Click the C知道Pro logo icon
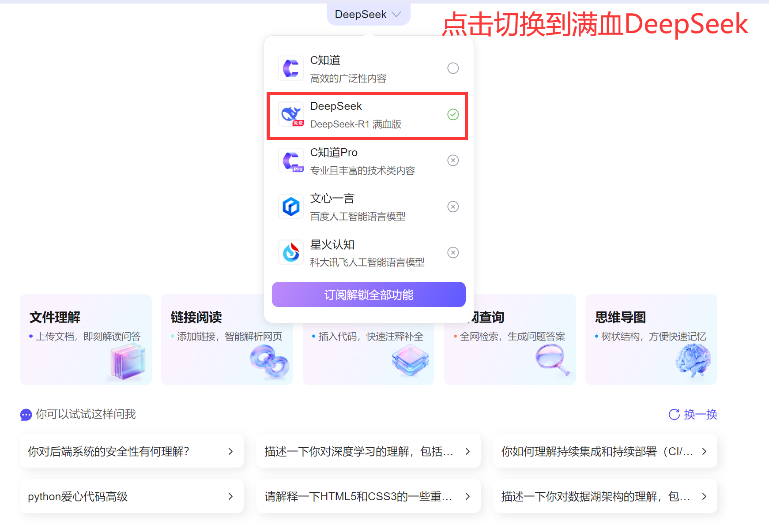The width and height of the screenshot is (769, 532). point(291,161)
